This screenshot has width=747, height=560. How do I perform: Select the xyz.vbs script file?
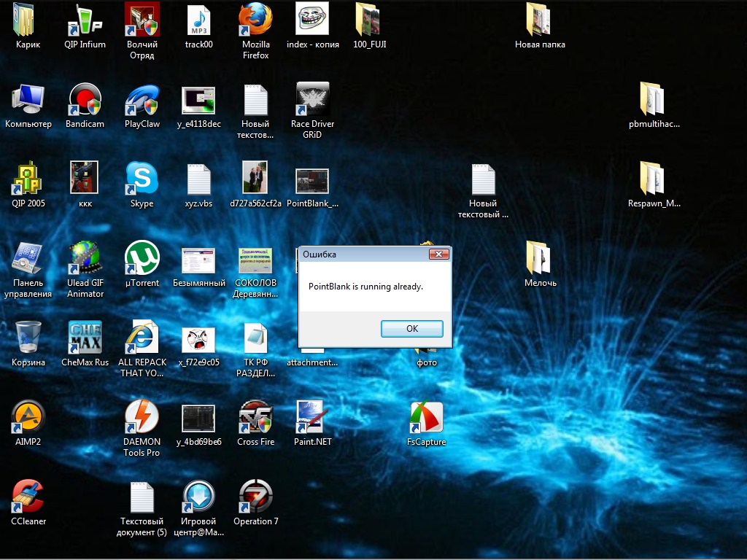pos(198,178)
